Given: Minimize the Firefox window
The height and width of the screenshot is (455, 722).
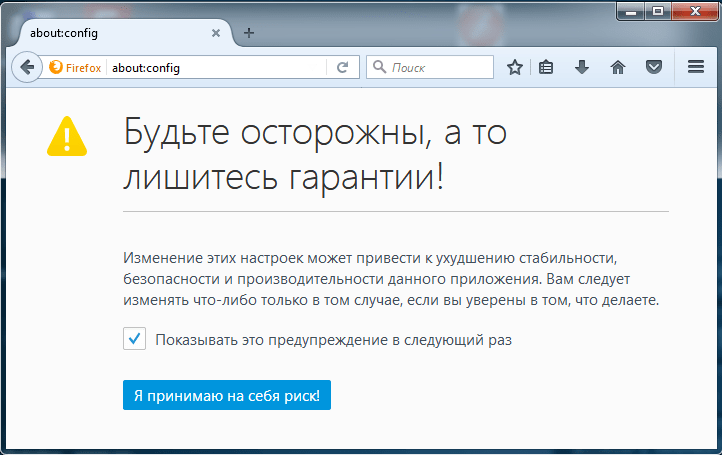Looking at the screenshot, I should coord(631,11).
